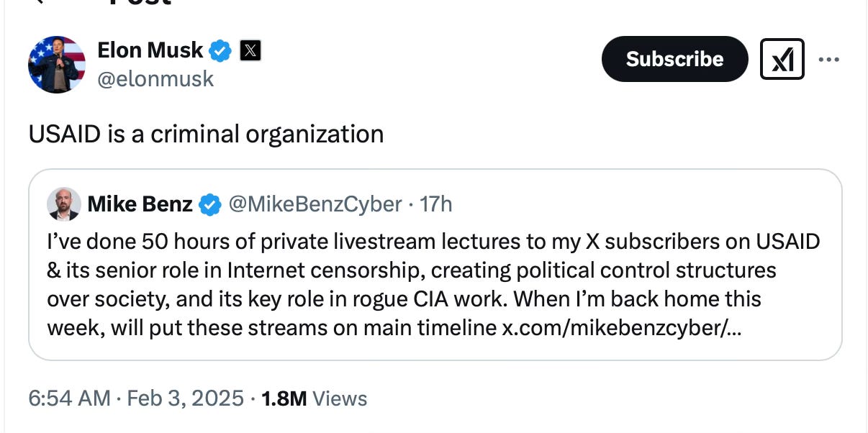Click the 6:54 AM post time
Image resolution: width=868 pixels, height=433 pixels.
[70, 398]
